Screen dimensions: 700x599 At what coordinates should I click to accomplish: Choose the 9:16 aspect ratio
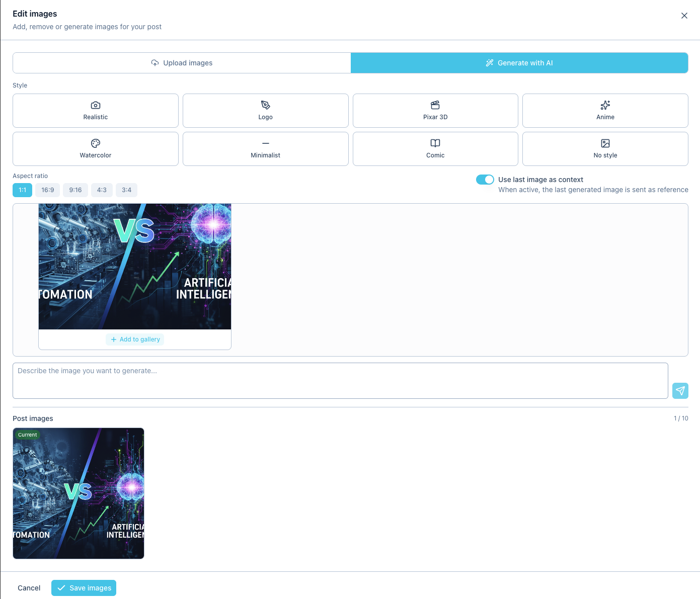point(75,190)
